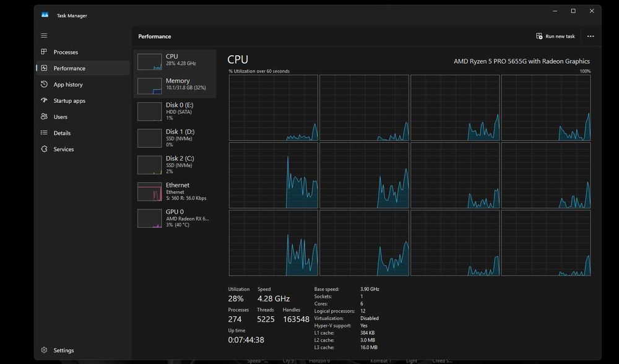Click the Startup apps gauge icon
The height and width of the screenshot is (364, 619).
pyautogui.click(x=44, y=100)
